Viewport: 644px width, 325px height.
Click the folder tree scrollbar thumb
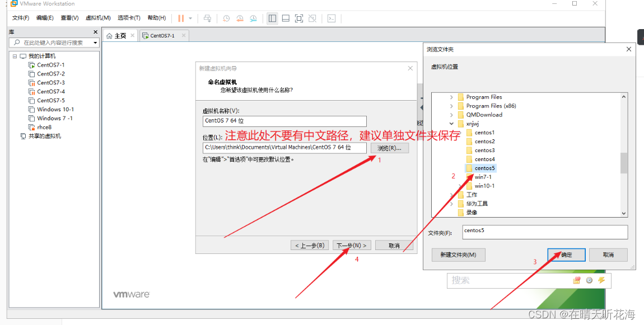click(x=624, y=163)
